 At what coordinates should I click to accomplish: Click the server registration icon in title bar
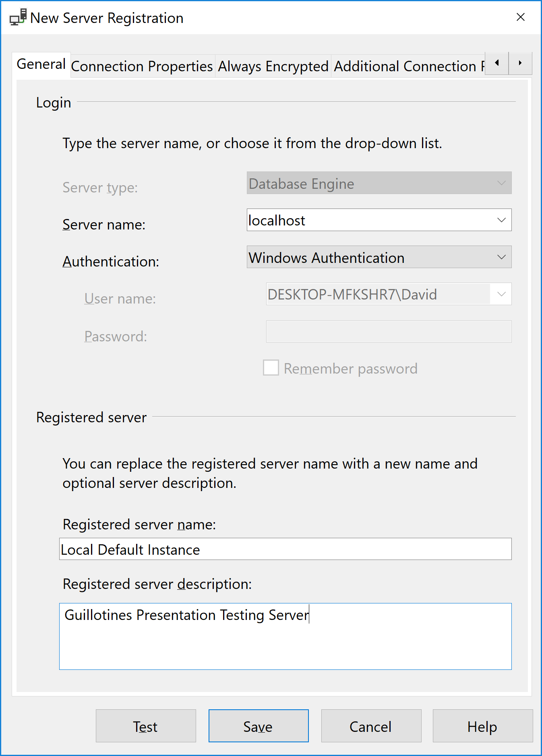18,17
